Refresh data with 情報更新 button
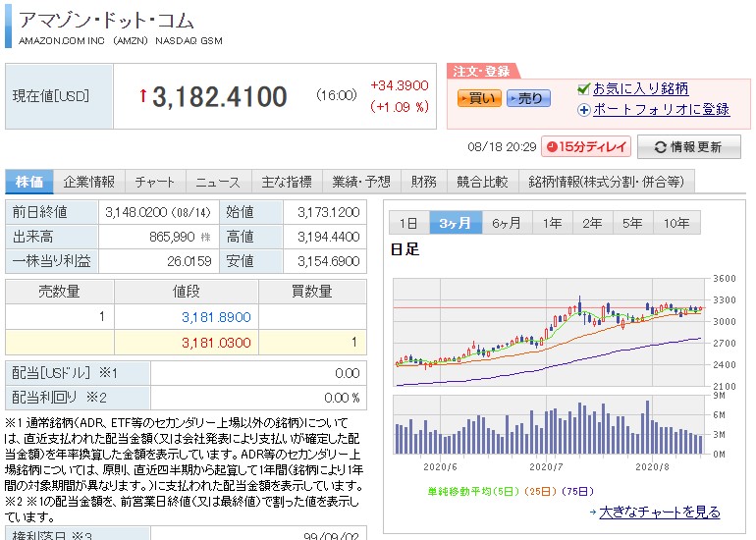This screenshot has width=756, height=540. click(689, 146)
